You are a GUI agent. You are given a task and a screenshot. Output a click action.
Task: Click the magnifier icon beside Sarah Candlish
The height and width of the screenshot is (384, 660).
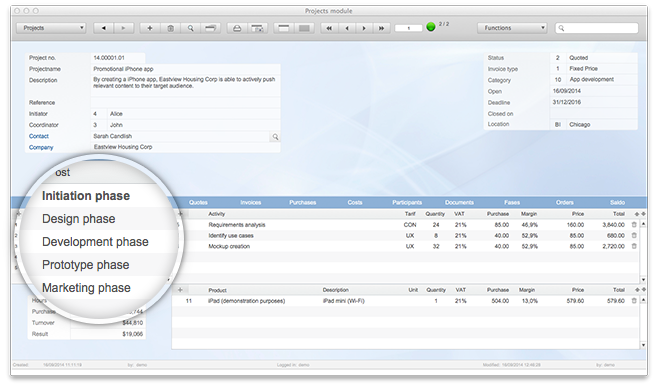coord(275,136)
